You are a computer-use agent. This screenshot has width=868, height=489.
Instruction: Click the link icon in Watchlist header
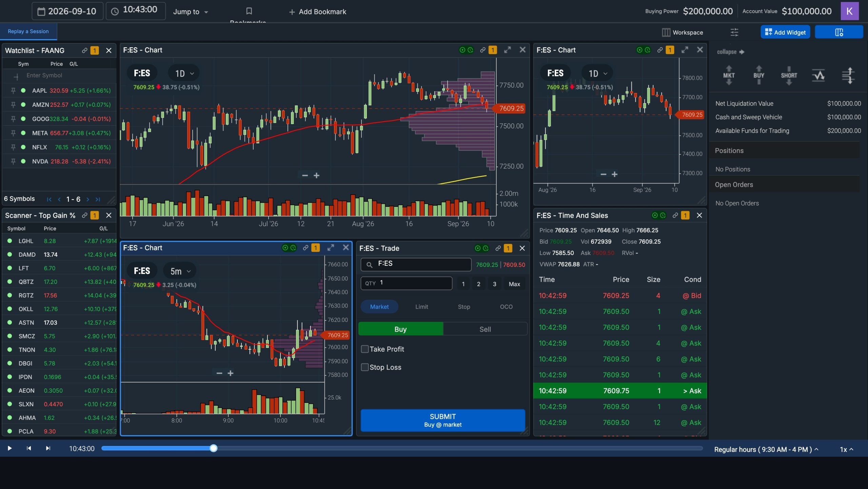click(84, 51)
